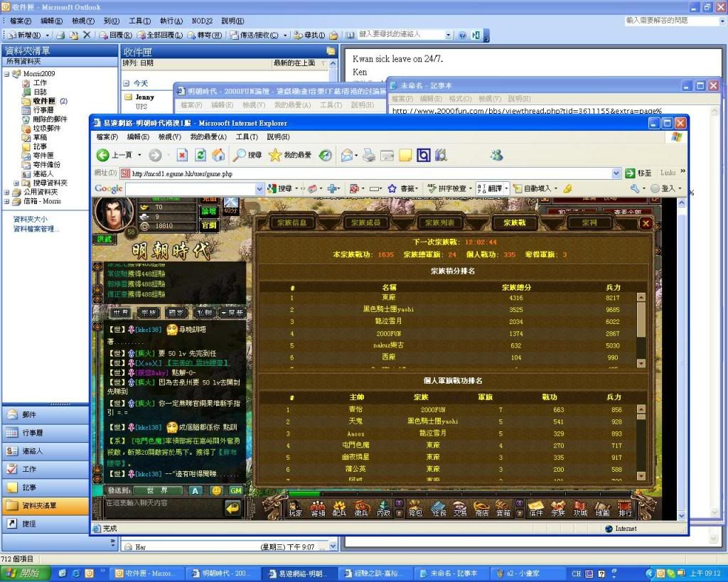Collapse 今天 group in Outlook inbox
Viewport: 728px width, 582px height.
click(127, 84)
